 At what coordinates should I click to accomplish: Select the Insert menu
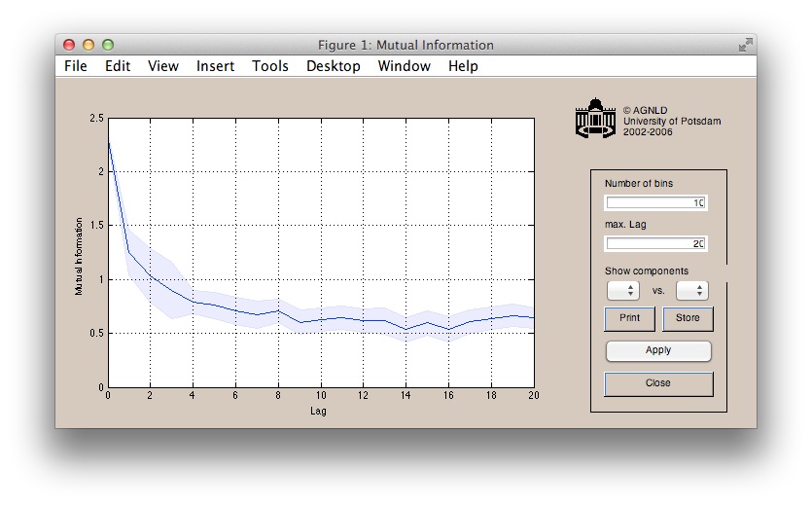(215, 66)
